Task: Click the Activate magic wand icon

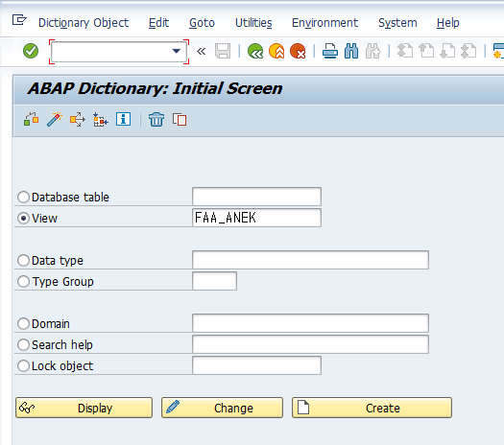Action: [x=55, y=120]
